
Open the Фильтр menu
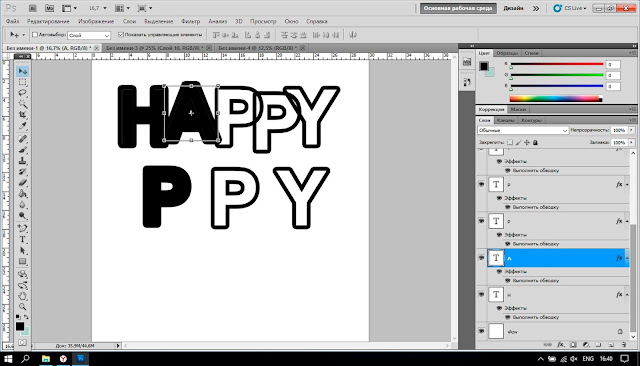tap(190, 21)
